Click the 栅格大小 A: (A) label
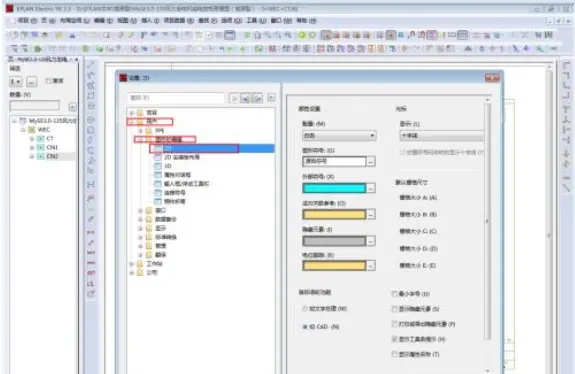575x374 pixels. tap(418, 198)
